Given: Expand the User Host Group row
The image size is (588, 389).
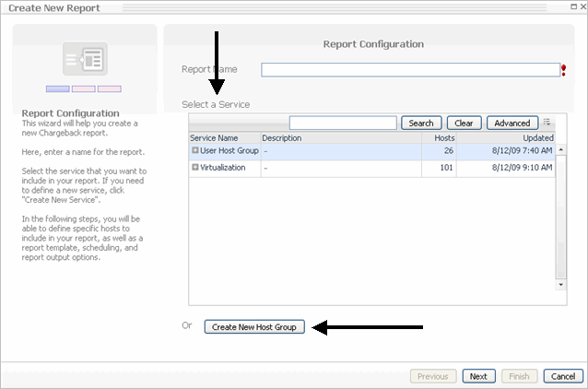Looking at the screenshot, I should click(x=195, y=150).
